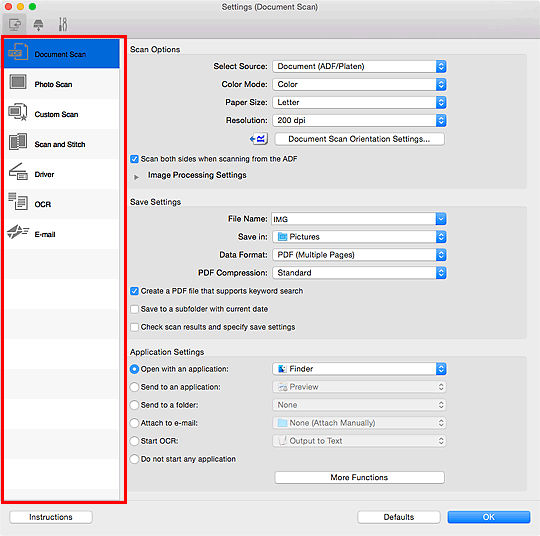Click the Instructions button
Image resolution: width=540 pixels, height=536 pixels.
51,517
